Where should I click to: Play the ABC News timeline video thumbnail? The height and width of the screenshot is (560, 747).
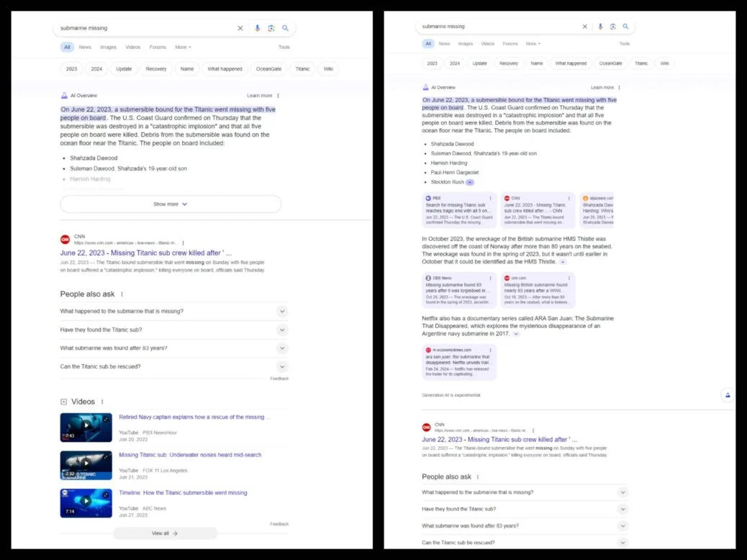pyautogui.click(x=86, y=503)
